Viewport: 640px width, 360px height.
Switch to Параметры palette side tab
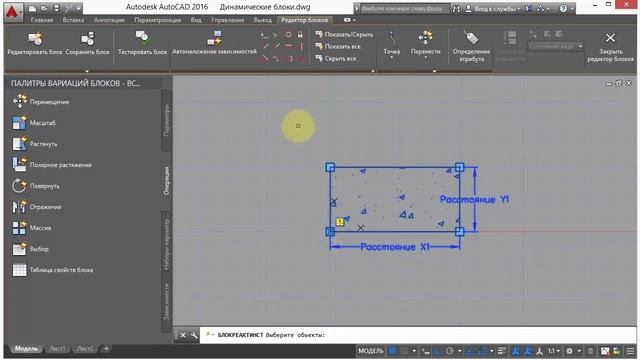(167, 120)
